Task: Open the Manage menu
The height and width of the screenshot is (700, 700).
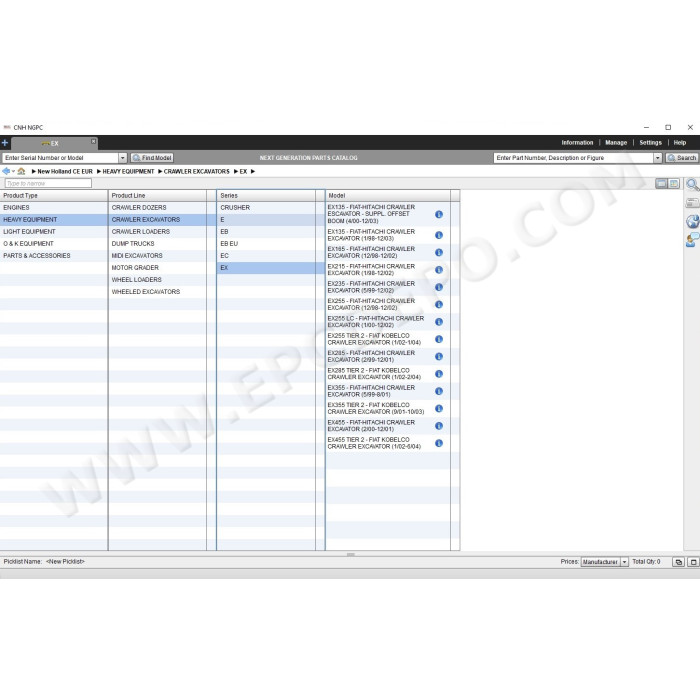Action: pyautogui.click(x=616, y=143)
